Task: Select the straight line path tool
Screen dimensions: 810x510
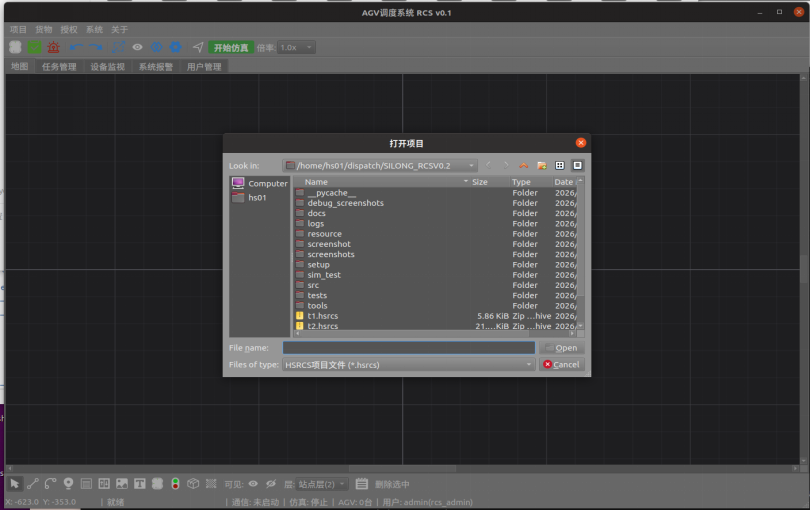Action: 33,484
